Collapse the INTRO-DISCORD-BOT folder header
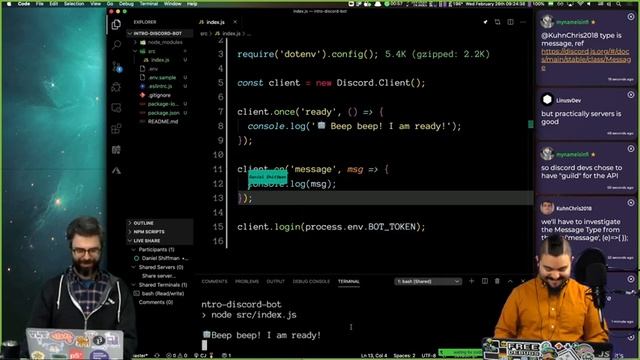Image resolution: width=640 pixels, height=360 pixels. [160, 33]
